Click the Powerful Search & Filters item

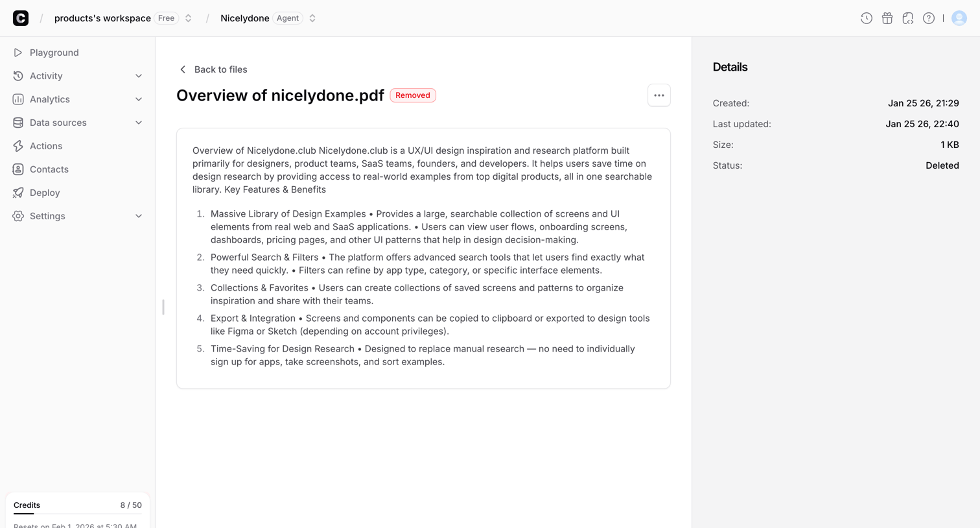coord(428,264)
